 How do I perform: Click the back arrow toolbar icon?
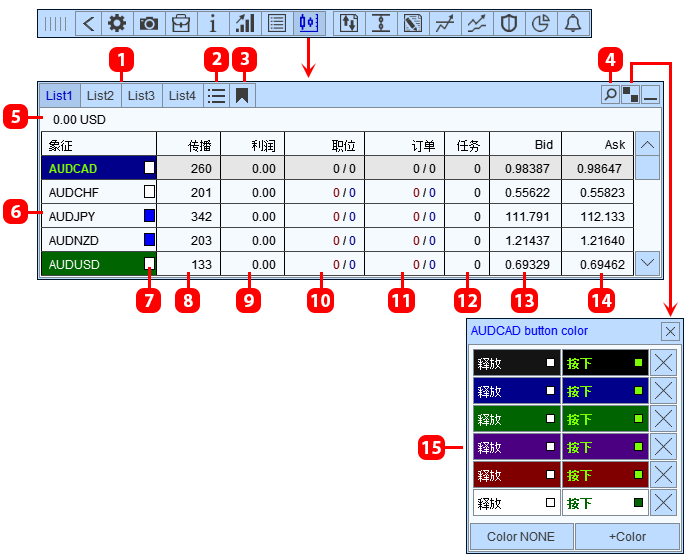(89, 23)
